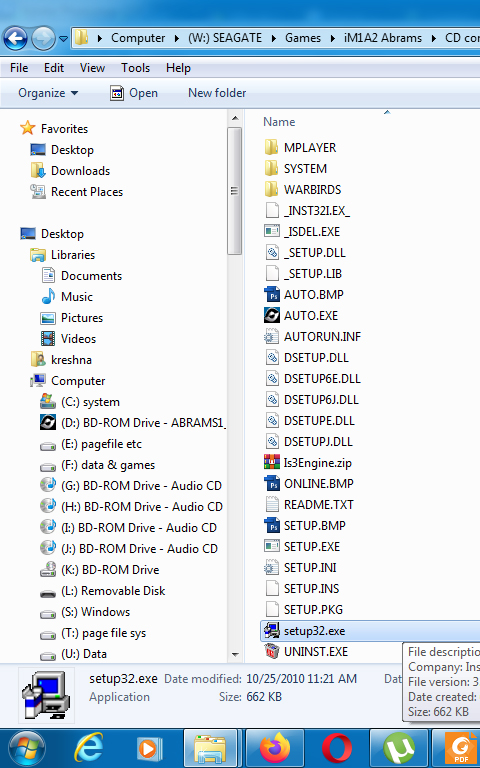Select SETUP.INI file icon
Image resolution: width=480 pixels, height=768 pixels.
coord(271,568)
